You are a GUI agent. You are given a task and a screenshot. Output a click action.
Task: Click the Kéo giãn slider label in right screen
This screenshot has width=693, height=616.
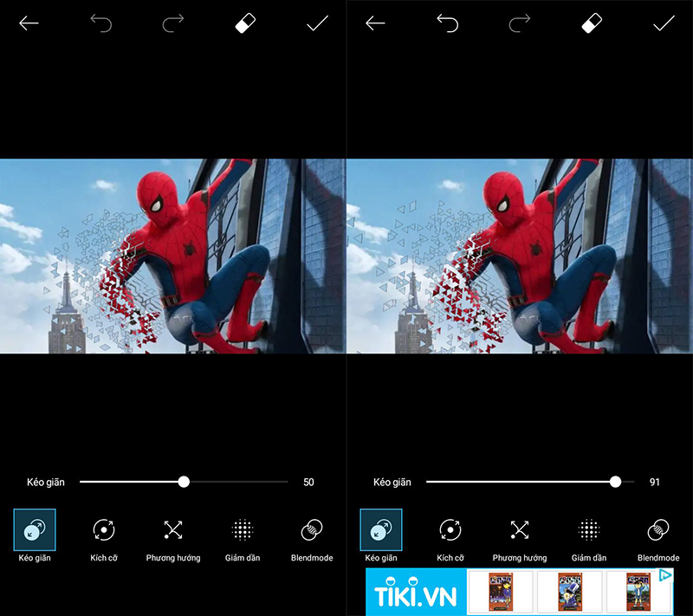pos(392,482)
